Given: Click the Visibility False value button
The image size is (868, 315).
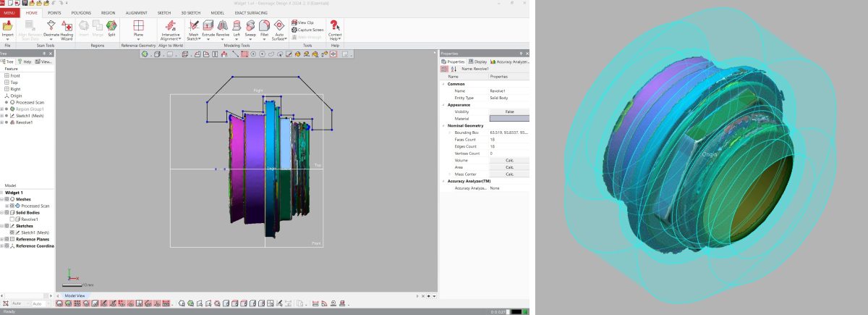Looking at the screenshot, I should tap(509, 112).
